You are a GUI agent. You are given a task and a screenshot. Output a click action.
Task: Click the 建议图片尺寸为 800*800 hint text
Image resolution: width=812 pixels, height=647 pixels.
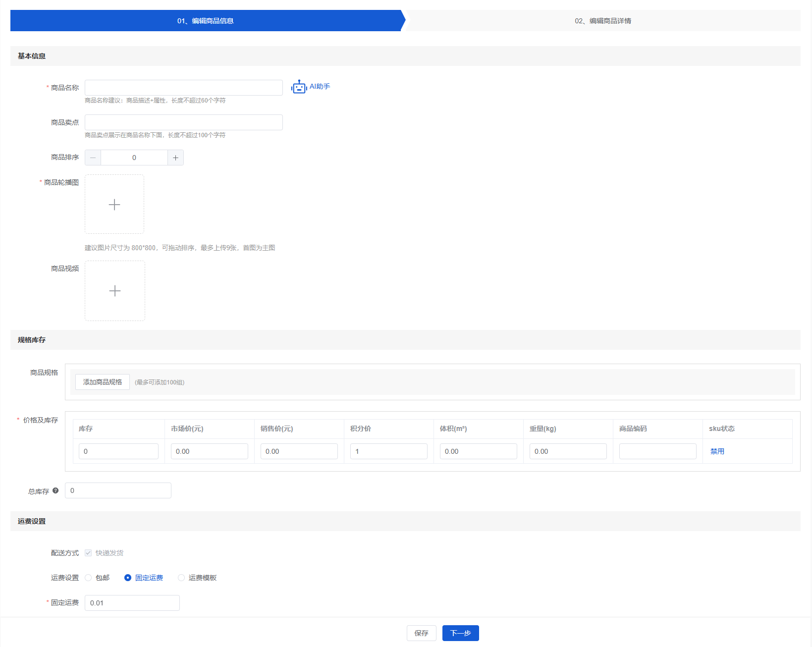pyautogui.click(x=180, y=248)
